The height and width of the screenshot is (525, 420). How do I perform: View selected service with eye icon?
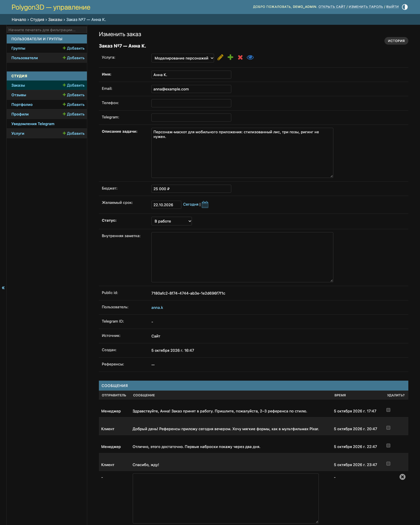tap(250, 57)
